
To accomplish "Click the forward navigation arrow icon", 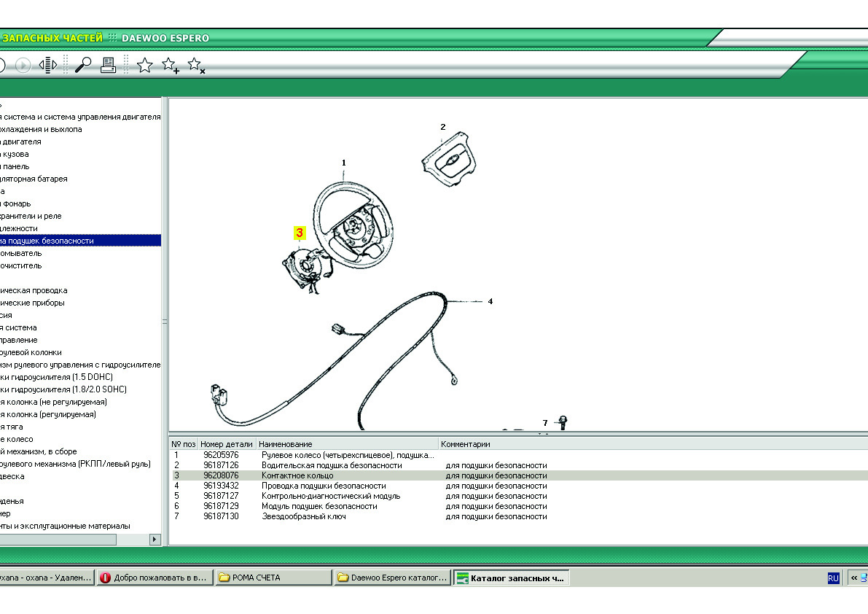I will point(23,66).
